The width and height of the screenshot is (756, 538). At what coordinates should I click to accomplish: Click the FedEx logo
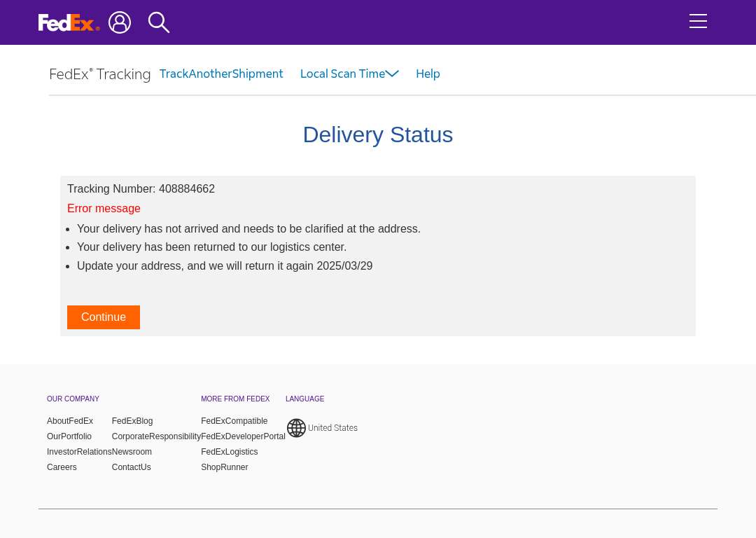[x=69, y=22]
